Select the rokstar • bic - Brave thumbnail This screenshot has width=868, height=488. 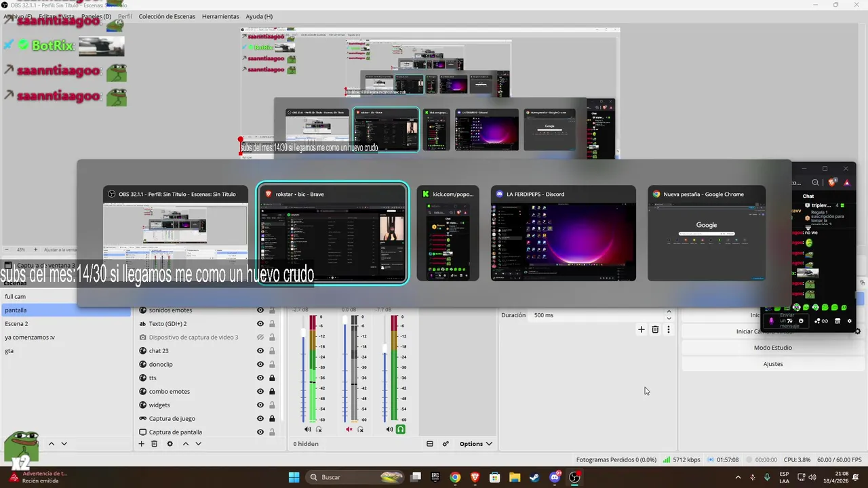332,233
